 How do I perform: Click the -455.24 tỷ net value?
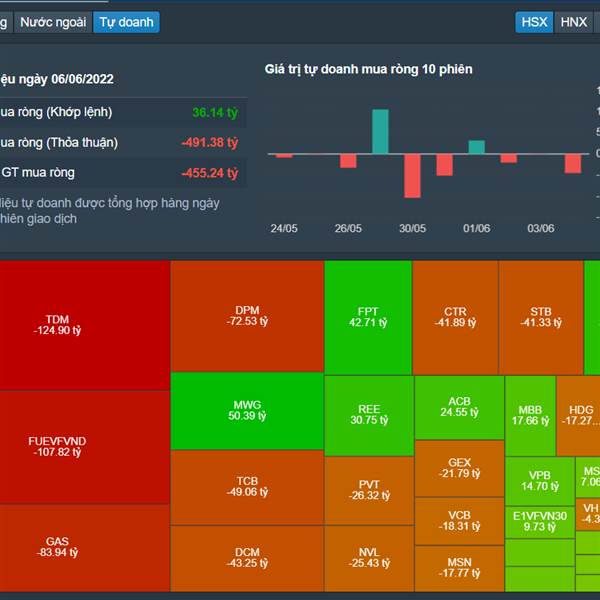pos(210,173)
